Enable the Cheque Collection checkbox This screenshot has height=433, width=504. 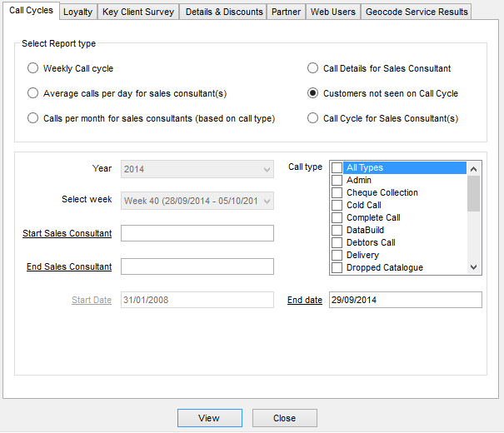(x=337, y=192)
